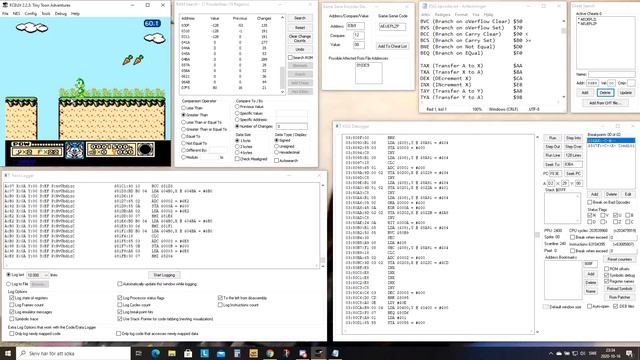
Task: Click Reset counters button in Debugger
Action: tap(620, 259)
